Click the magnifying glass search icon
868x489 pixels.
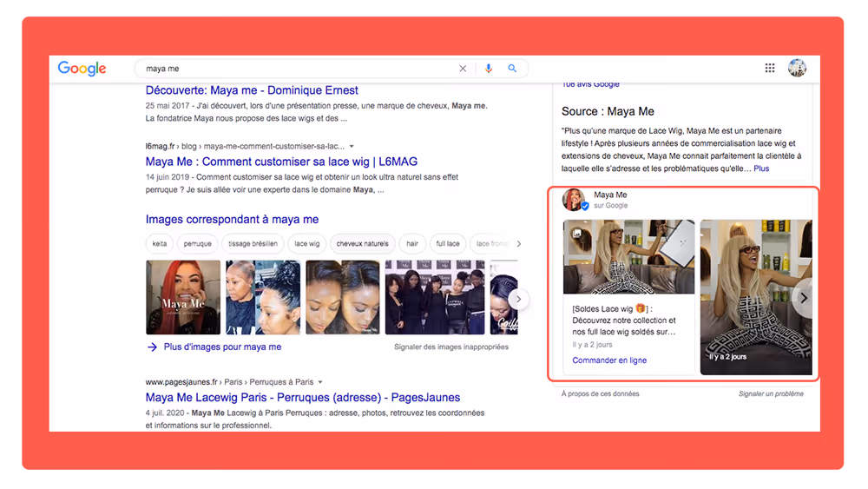tap(512, 69)
